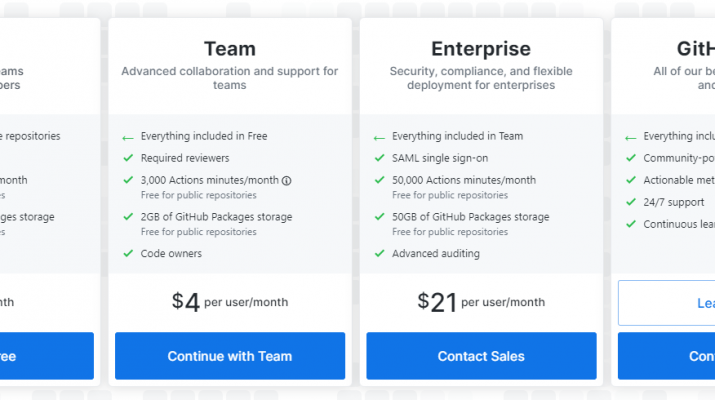Click the checkmark beside 2GB of GitHub Packages storage
The width and height of the screenshot is (715, 400).
(128, 216)
